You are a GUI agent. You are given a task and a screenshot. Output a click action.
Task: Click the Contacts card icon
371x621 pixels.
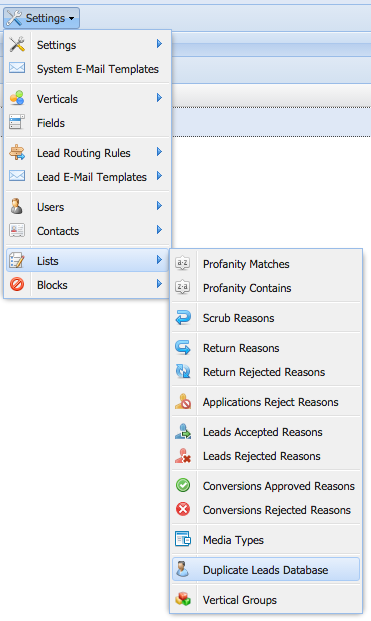17,230
